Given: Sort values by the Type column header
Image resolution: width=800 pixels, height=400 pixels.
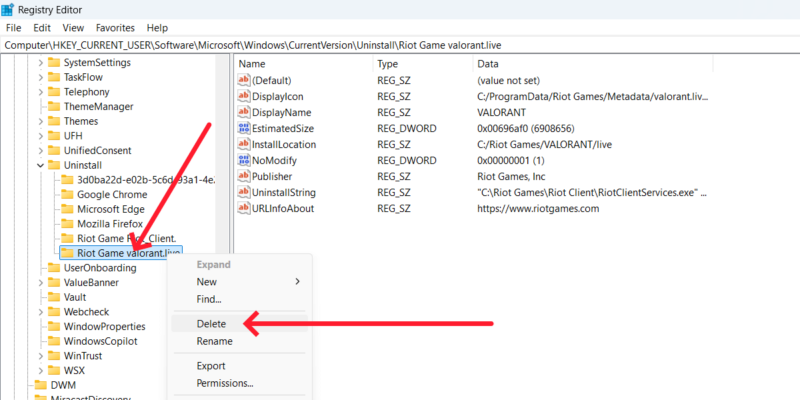Looking at the screenshot, I should pyautogui.click(x=423, y=64).
